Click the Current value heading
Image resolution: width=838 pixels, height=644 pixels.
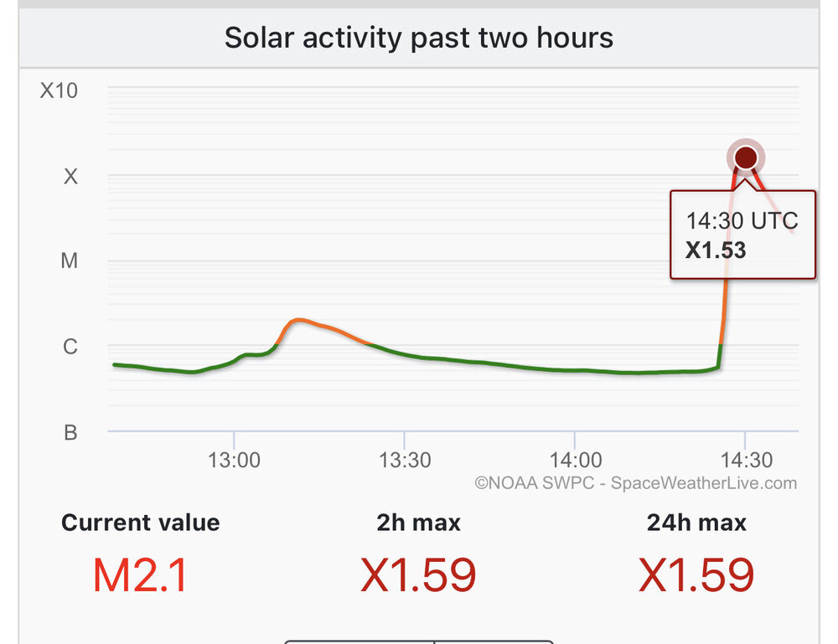[141, 523]
